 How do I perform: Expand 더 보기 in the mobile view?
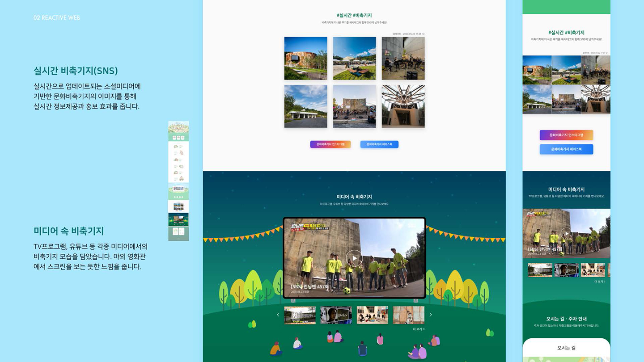pyautogui.click(x=600, y=282)
